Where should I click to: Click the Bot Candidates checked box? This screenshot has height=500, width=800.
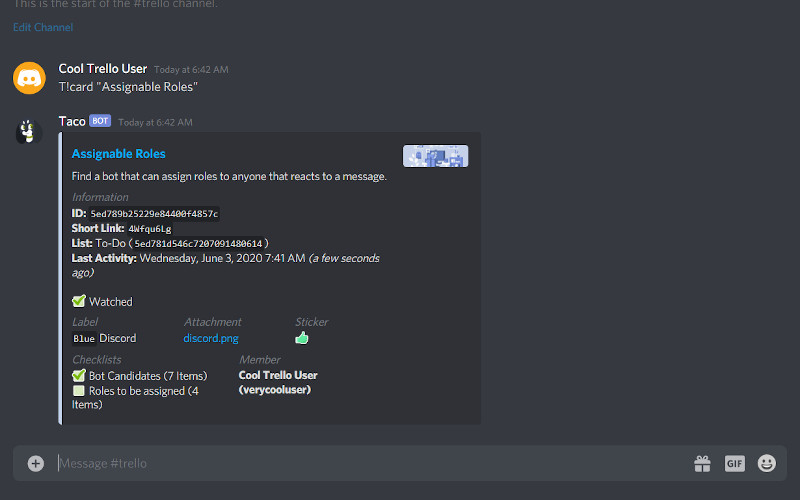tap(79, 376)
